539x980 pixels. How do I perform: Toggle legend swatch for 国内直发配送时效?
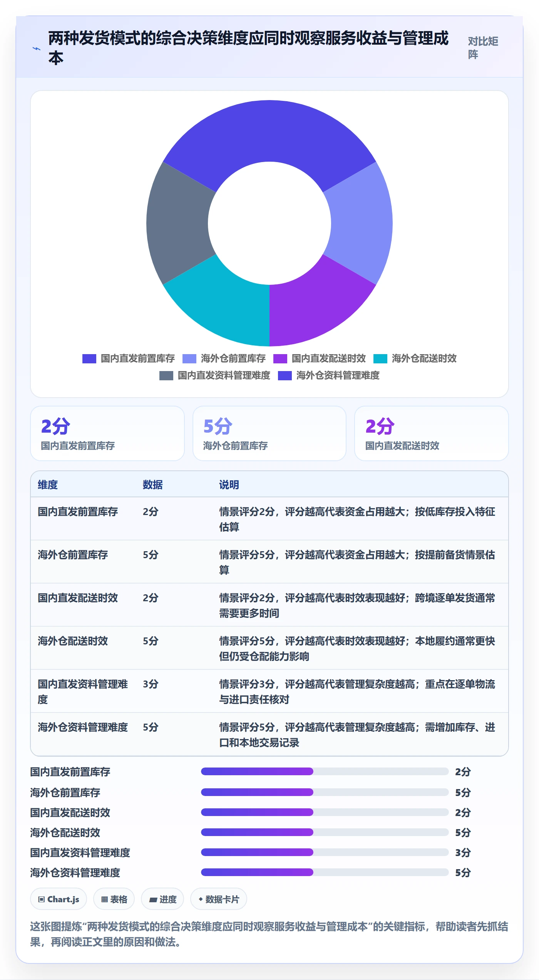click(x=280, y=358)
